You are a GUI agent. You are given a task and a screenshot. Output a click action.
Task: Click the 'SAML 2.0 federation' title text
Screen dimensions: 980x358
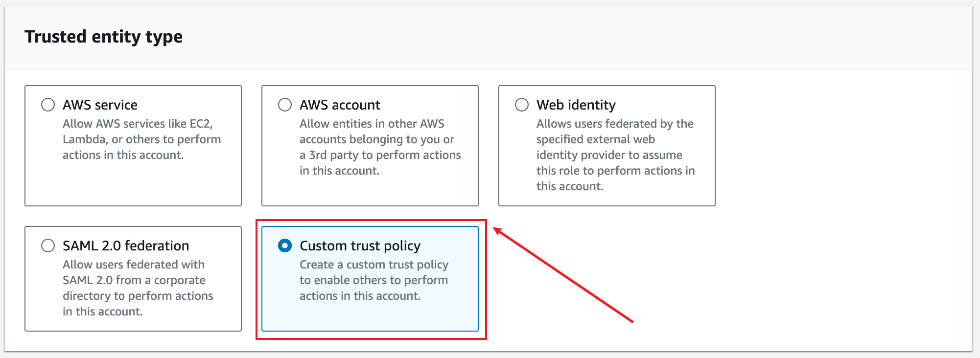[x=126, y=246]
